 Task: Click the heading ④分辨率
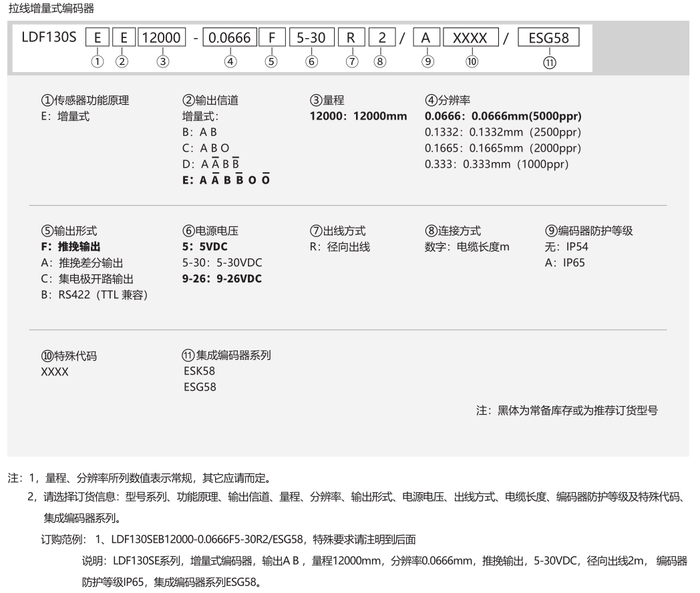point(448,100)
